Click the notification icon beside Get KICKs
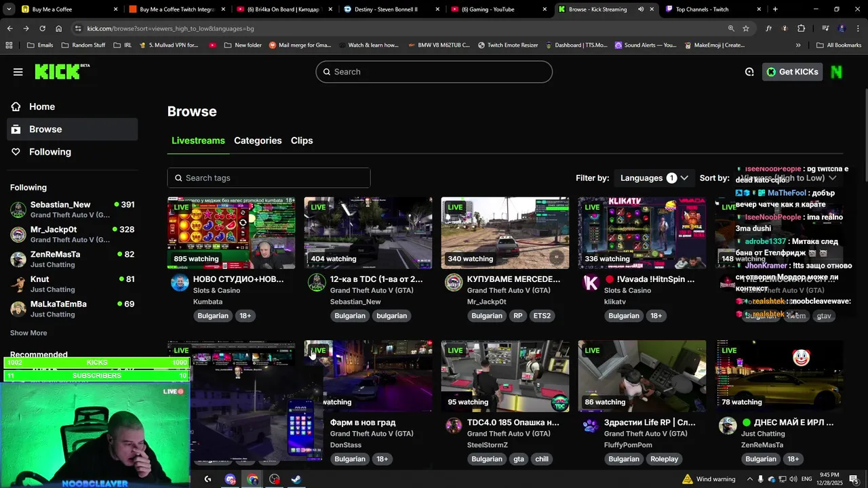 [x=749, y=72]
